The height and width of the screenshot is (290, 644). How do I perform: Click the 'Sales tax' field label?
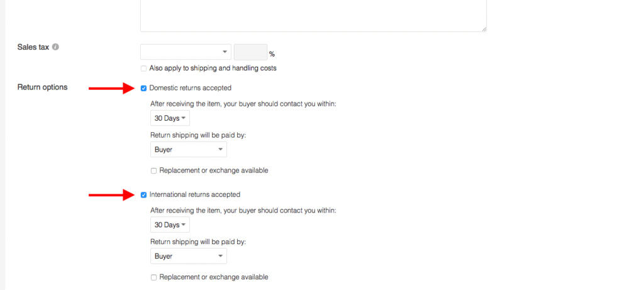[34, 47]
